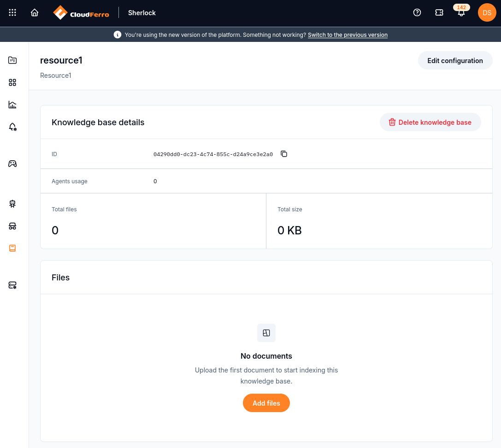Viewport: 501px width, 448px height.
Task: Delete knowledge base
Action: tap(430, 122)
